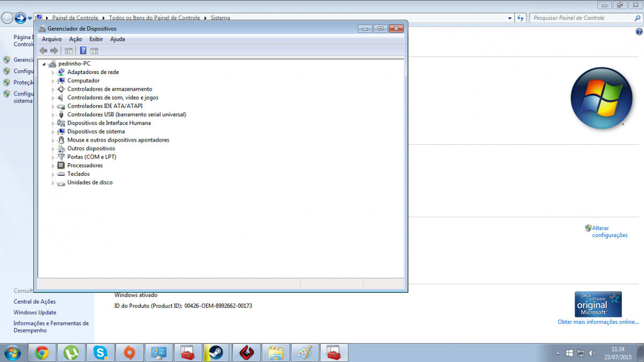Click the Outros dispositivos question-mark icon
644x362 pixels.
[x=61, y=149]
